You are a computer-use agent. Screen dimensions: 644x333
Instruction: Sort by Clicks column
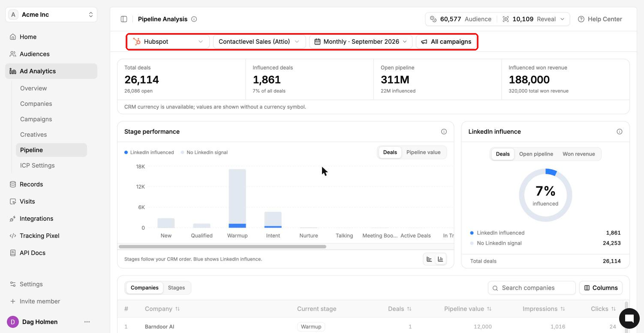coord(603,309)
